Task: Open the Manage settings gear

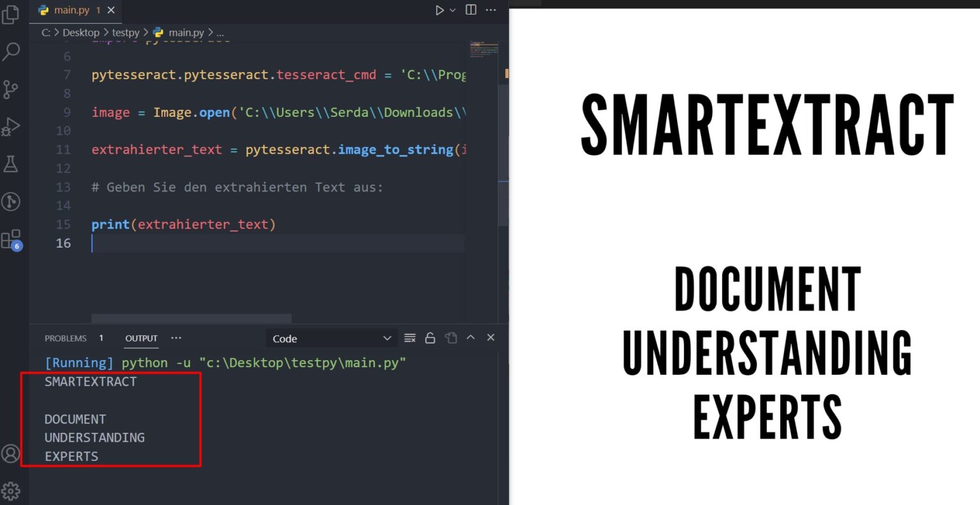Action: [10, 490]
